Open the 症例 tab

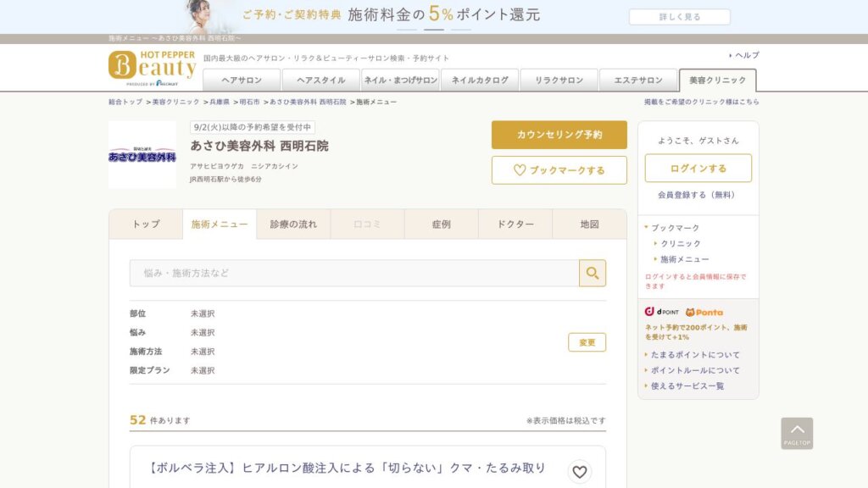pos(440,224)
